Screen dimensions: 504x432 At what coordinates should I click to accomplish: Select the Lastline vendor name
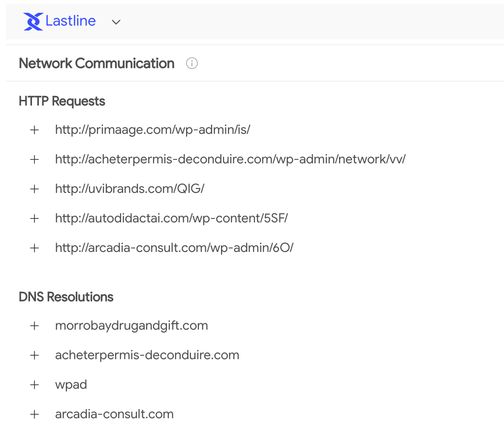[71, 21]
